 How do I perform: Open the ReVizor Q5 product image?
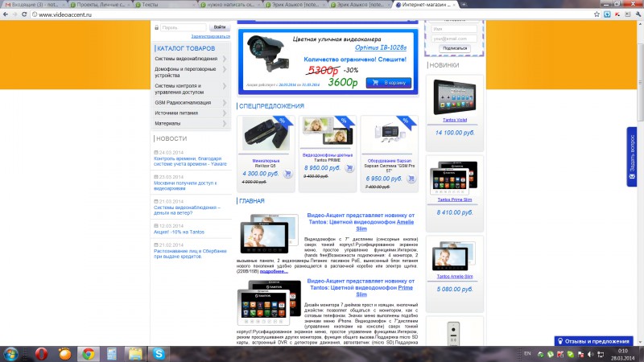click(x=266, y=134)
